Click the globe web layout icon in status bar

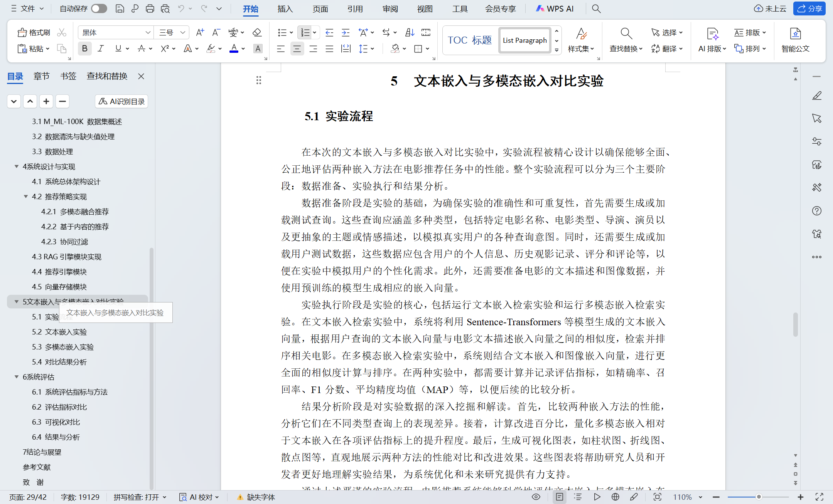click(x=615, y=497)
